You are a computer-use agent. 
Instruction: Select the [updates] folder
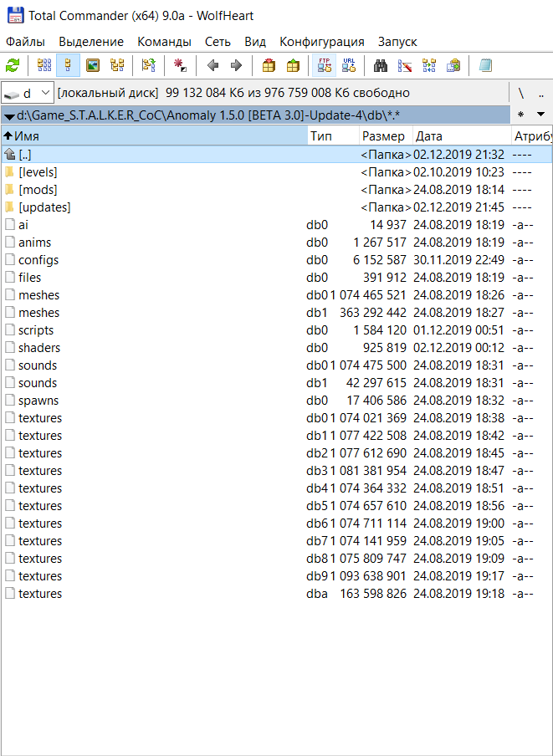(x=277, y=207)
